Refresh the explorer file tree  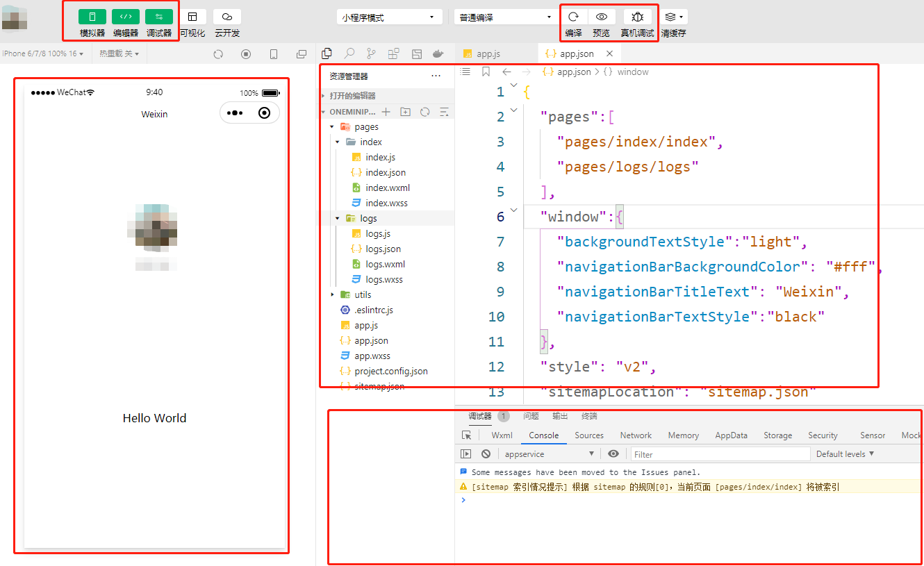(x=425, y=112)
